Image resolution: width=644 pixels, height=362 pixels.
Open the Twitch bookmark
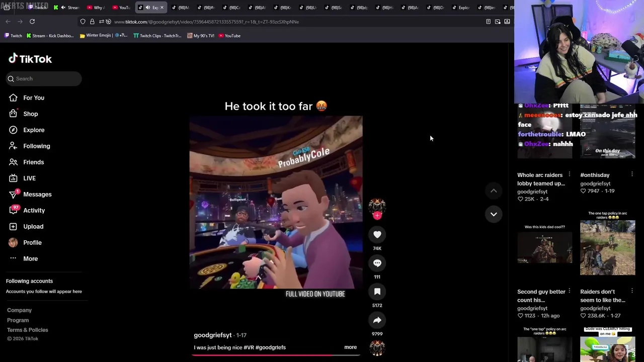pyautogui.click(x=13, y=36)
